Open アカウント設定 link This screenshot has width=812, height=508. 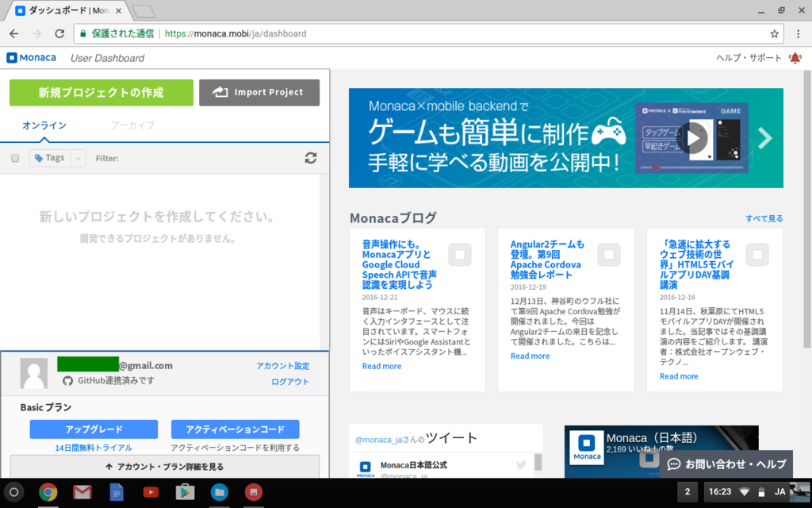click(x=283, y=366)
